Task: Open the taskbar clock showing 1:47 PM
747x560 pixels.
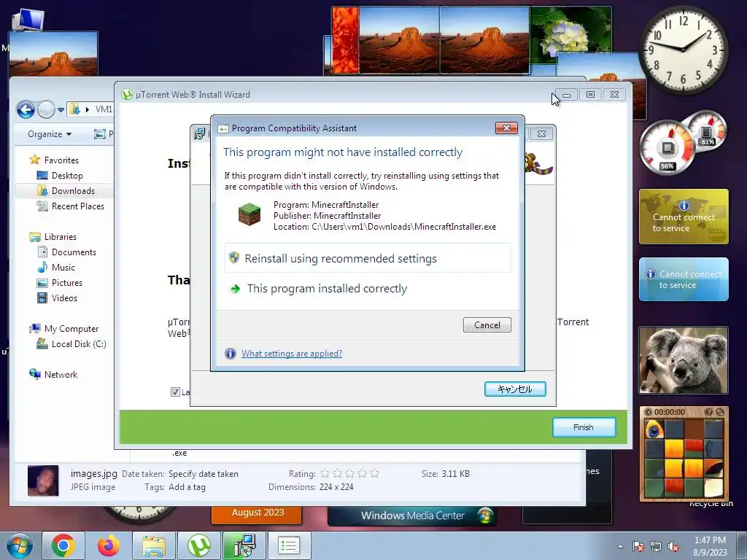Action: tap(710, 545)
